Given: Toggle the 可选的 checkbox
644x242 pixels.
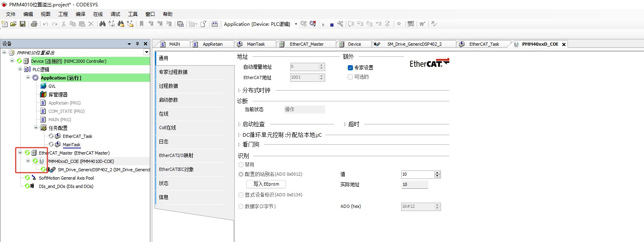Looking at the screenshot, I should pyautogui.click(x=350, y=77).
